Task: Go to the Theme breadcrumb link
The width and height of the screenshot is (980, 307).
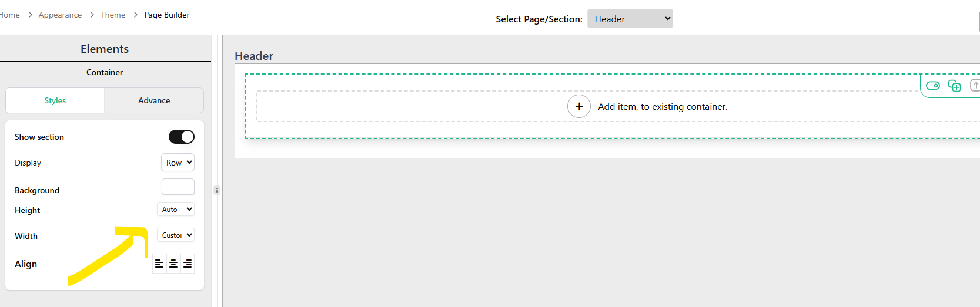Action: [113, 15]
